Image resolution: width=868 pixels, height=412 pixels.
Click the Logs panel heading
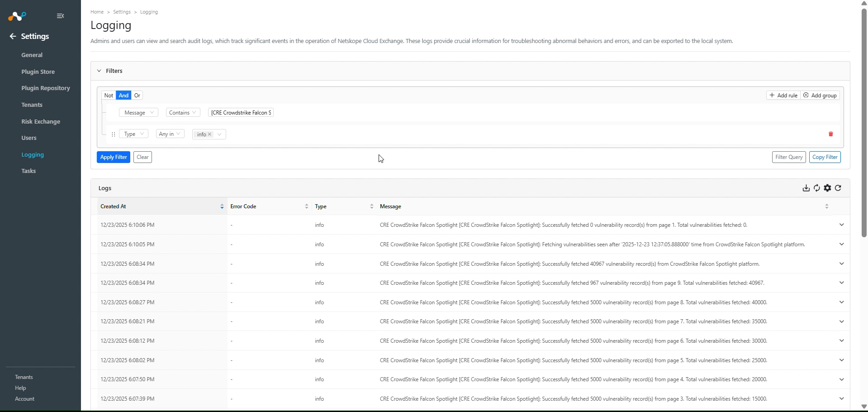pos(105,188)
